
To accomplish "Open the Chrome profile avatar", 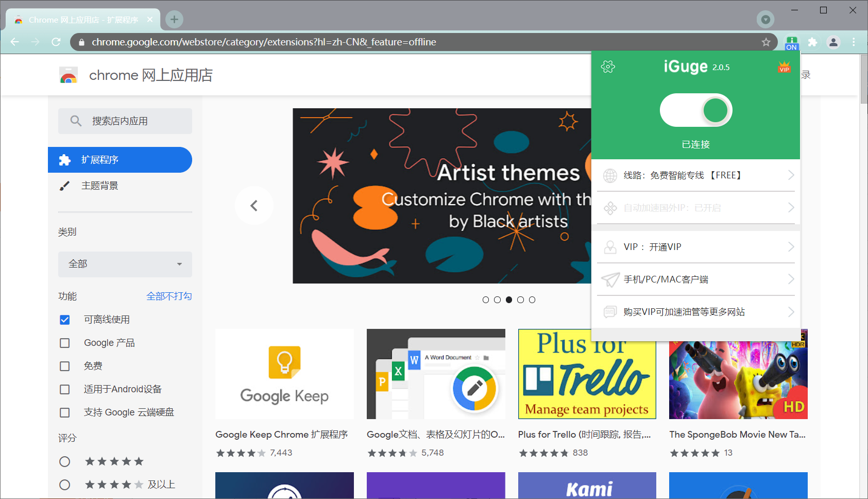I will tap(833, 42).
